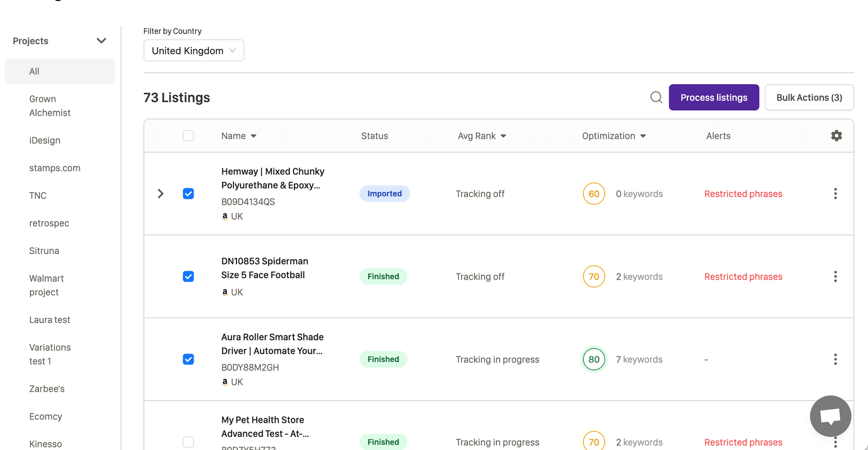Uncheck the Hemway Mixed Chunky listing
Viewport: 868px width, 450px height.
pyautogui.click(x=188, y=194)
